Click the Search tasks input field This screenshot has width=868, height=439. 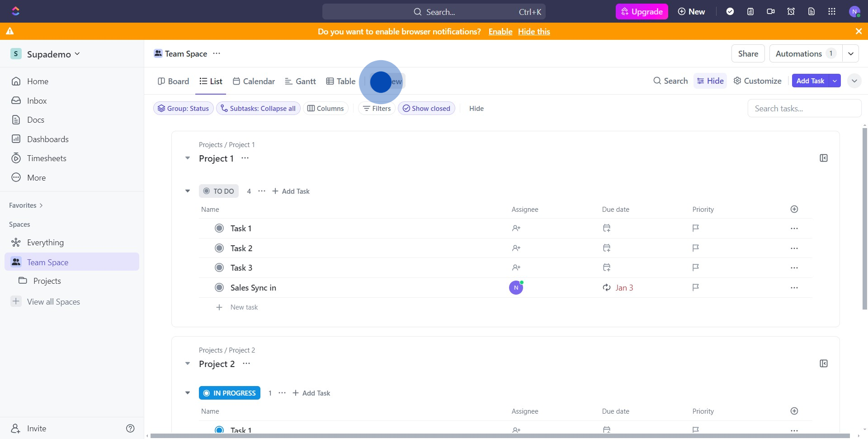coord(804,109)
